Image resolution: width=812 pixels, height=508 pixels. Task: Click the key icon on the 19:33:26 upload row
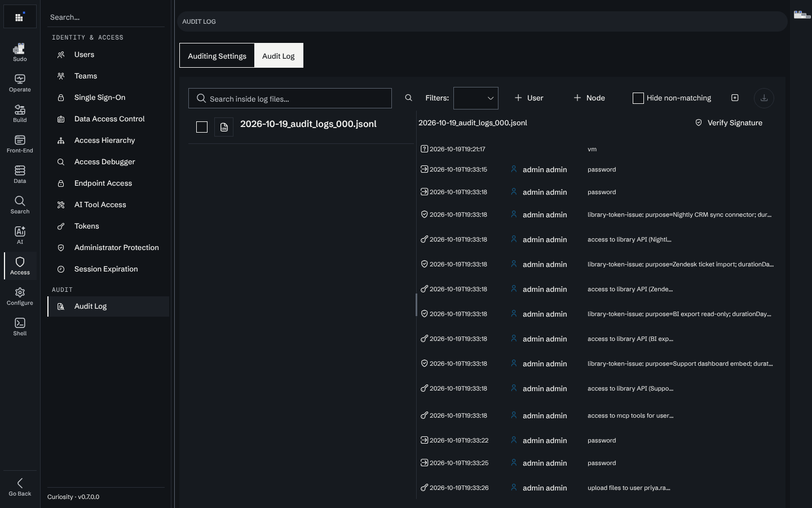click(x=424, y=488)
